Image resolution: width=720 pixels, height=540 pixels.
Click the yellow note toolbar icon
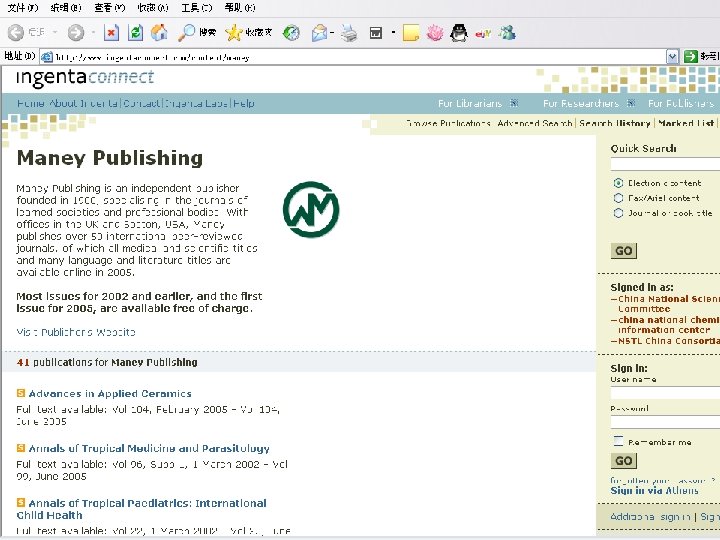[x=411, y=33]
